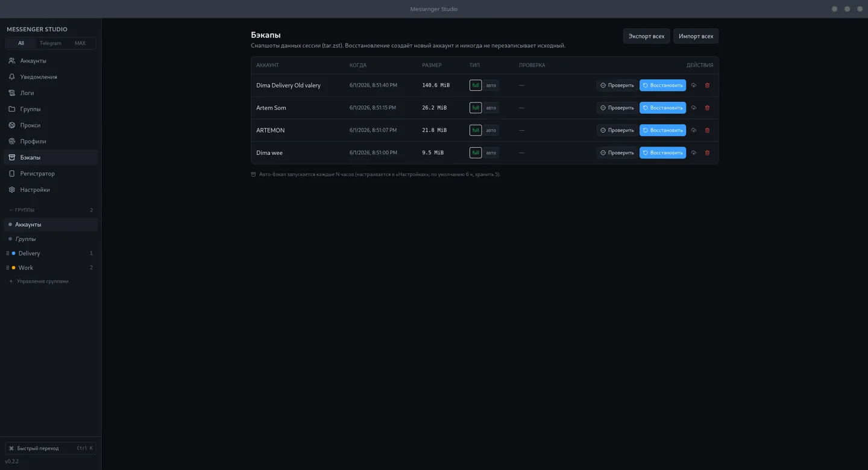Select the Delivery group

(51, 254)
